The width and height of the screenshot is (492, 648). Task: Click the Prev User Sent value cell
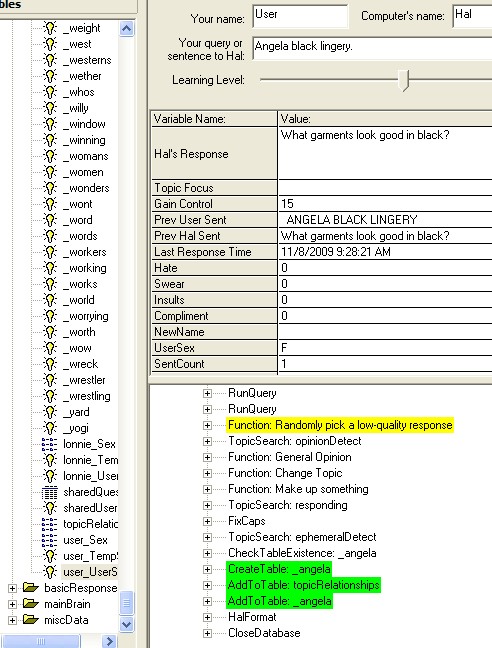[x=385, y=220]
